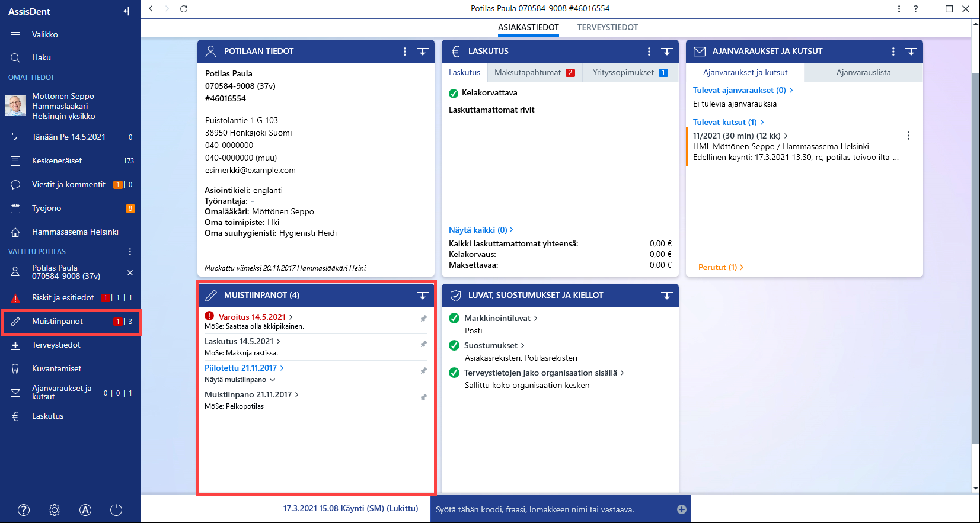
Task: Toggle pin on Laskutus 14.5.2021 note
Action: pos(423,344)
